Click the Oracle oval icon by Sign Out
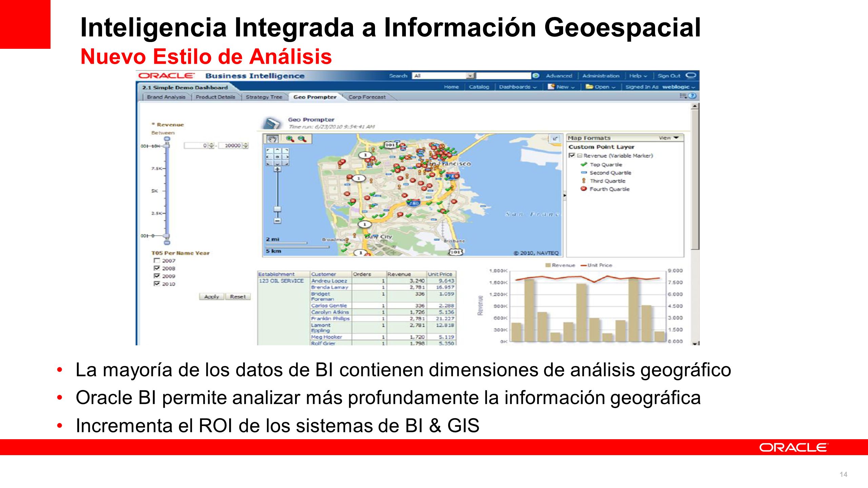The width and height of the screenshot is (868, 488). (x=690, y=75)
